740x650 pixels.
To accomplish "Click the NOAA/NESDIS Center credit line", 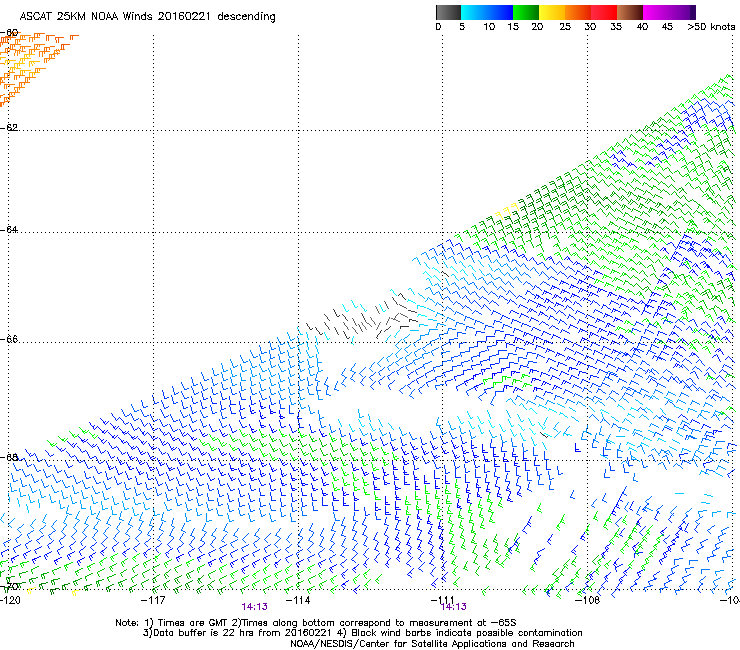I will 432,643.
